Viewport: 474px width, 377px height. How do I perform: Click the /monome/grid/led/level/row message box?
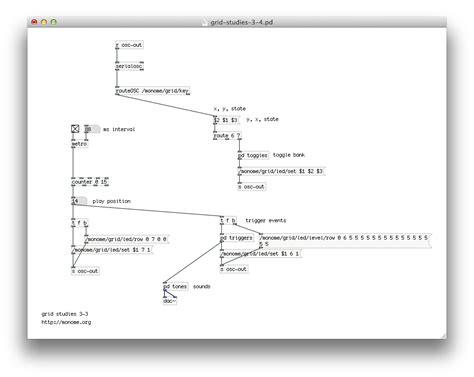pos(345,241)
